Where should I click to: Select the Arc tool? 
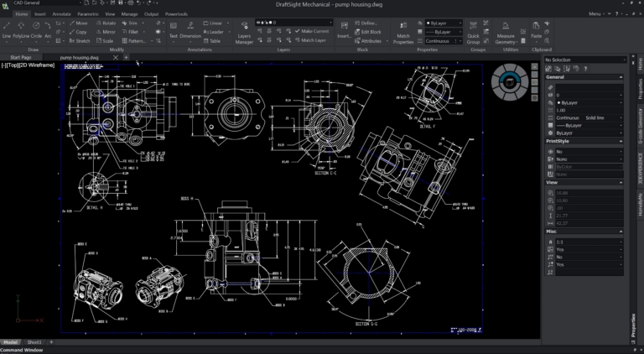48,30
